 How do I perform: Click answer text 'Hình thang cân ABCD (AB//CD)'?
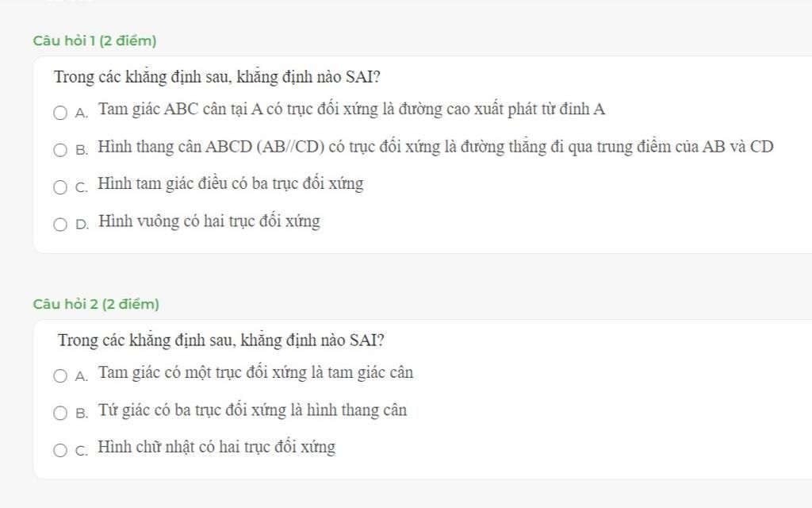pos(211,147)
